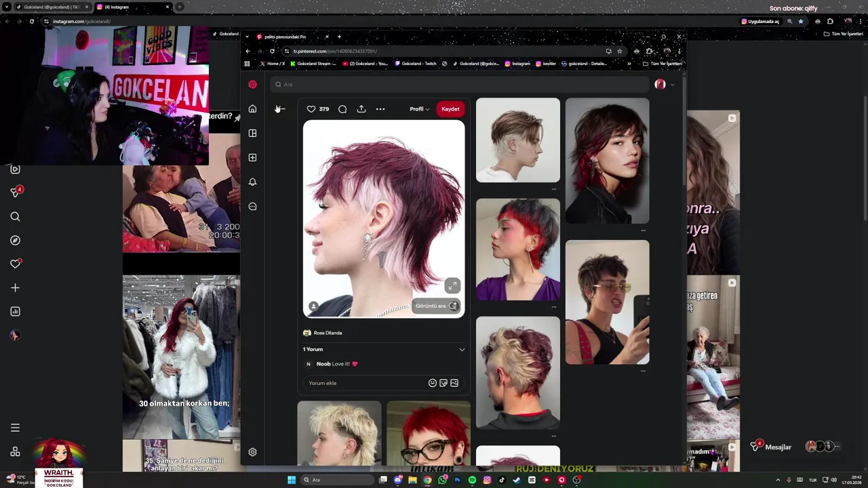
Task: Open Pinterest settings gear in sidebar
Action: tap(252, 452)
